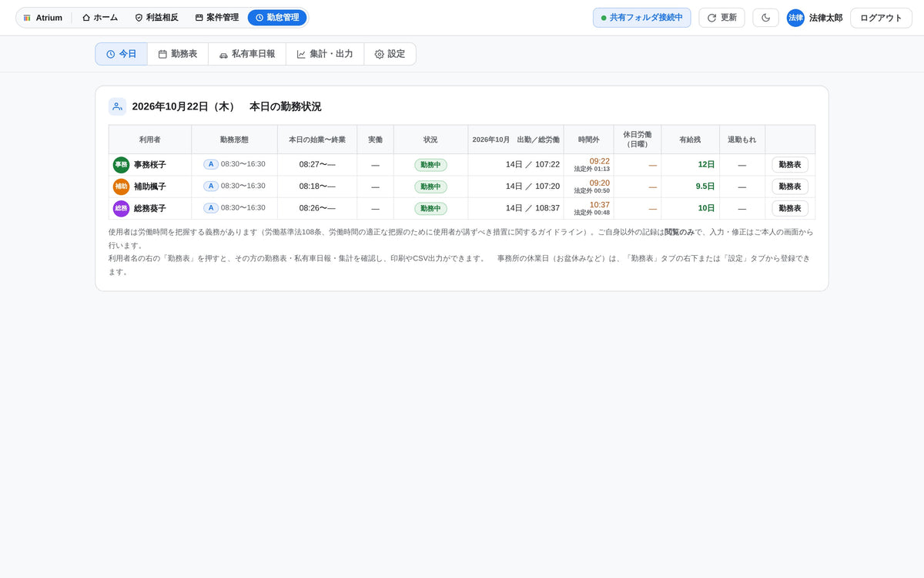Image resolution: width=924 pixels, height=578 pixels.
Task: Click the 勤務中 status of 補助楓子
Action: coord(430,187)
